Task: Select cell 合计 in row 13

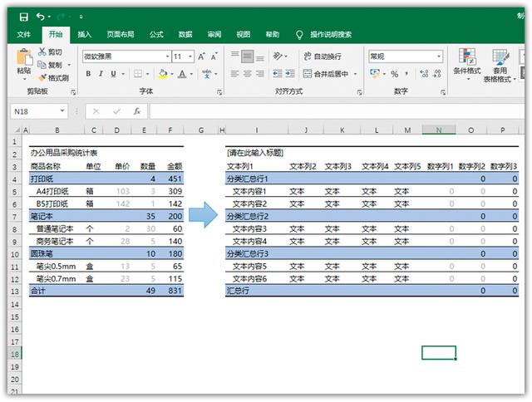Action: pos(57,291)
